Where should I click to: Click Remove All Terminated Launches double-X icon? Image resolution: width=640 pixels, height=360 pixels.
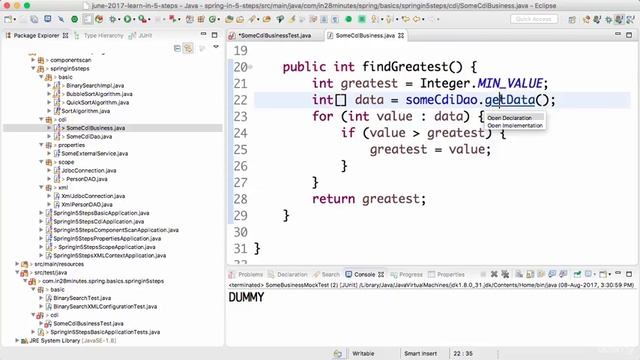point(505,274)
